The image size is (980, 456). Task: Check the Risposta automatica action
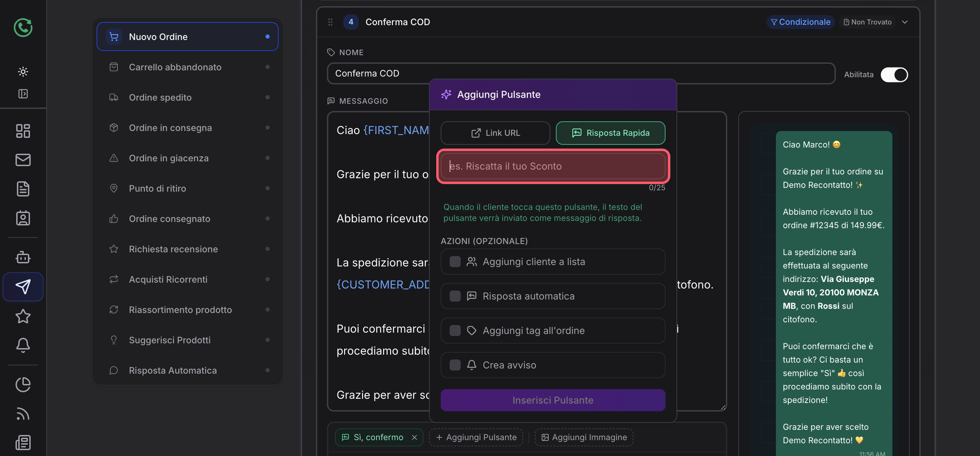tap(455, 296)
